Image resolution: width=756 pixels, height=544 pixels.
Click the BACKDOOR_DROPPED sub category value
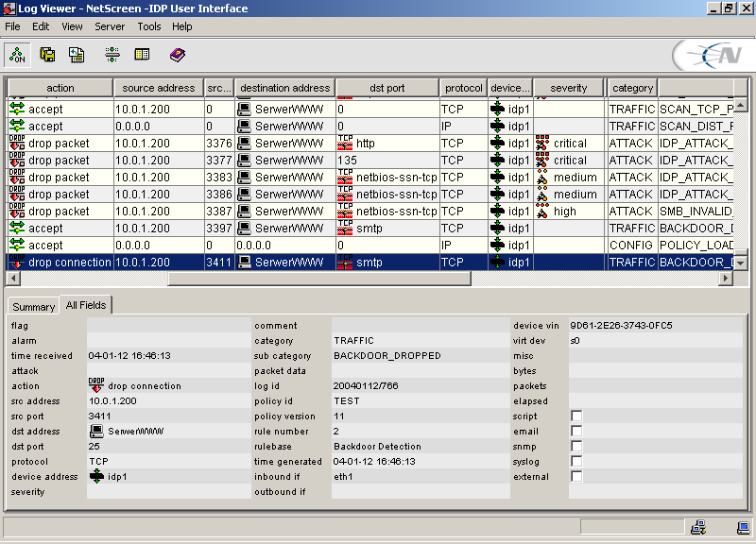pyautogui.click(x=387, y=356)
